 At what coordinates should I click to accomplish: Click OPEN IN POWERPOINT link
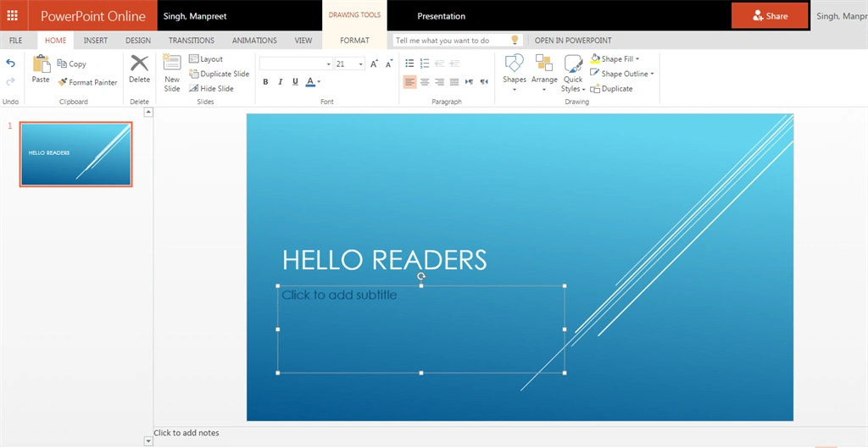click(573, 41)
